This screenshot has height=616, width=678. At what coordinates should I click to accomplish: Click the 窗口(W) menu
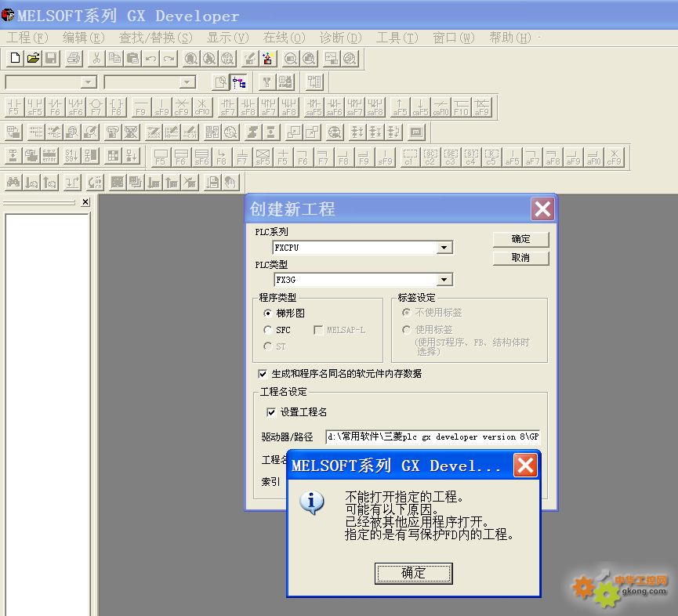(454, 38)
